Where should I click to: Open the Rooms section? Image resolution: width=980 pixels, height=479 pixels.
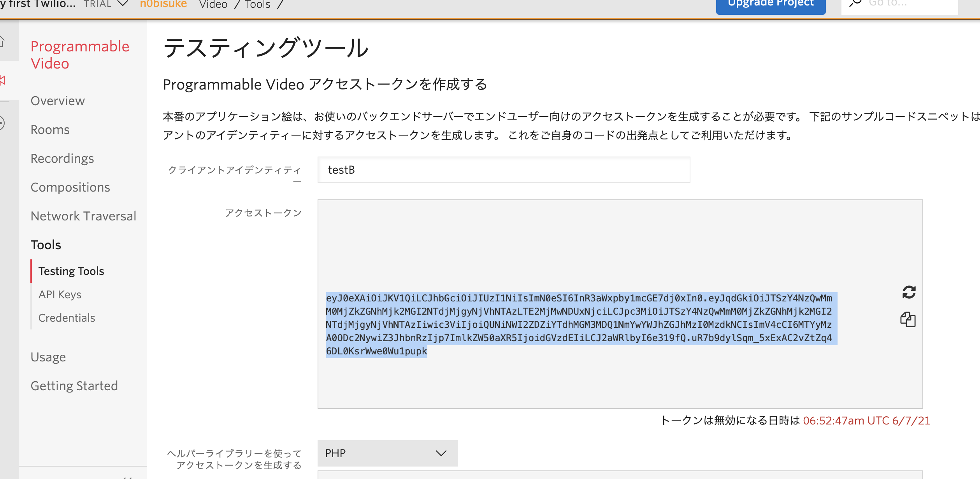50,130
